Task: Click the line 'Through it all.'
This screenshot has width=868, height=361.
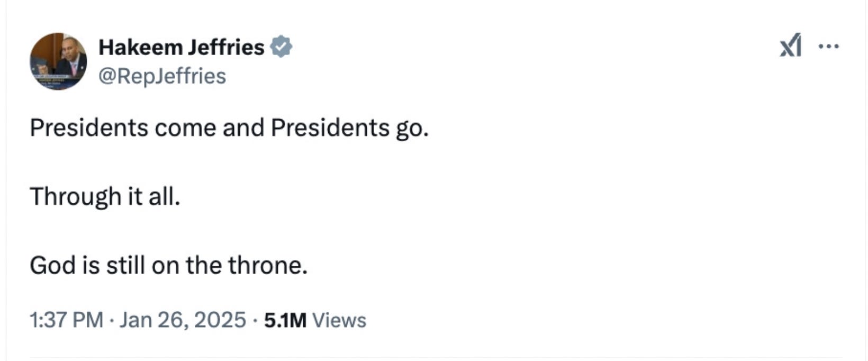Action: pos(105,197)
